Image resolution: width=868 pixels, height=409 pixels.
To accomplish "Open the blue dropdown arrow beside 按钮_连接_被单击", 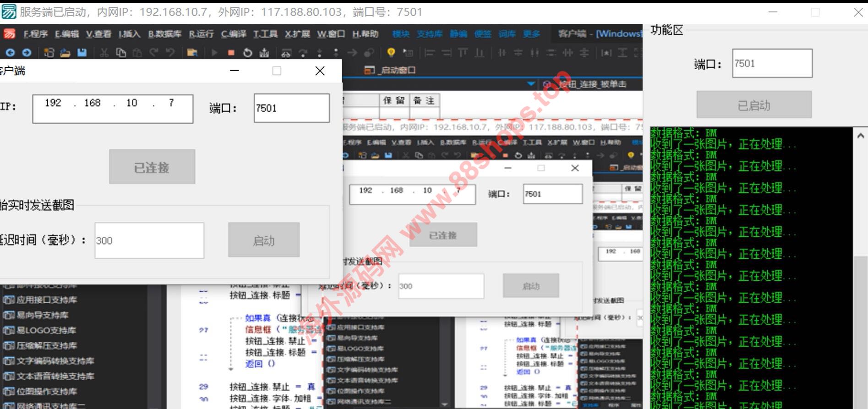I will point(530,84).
